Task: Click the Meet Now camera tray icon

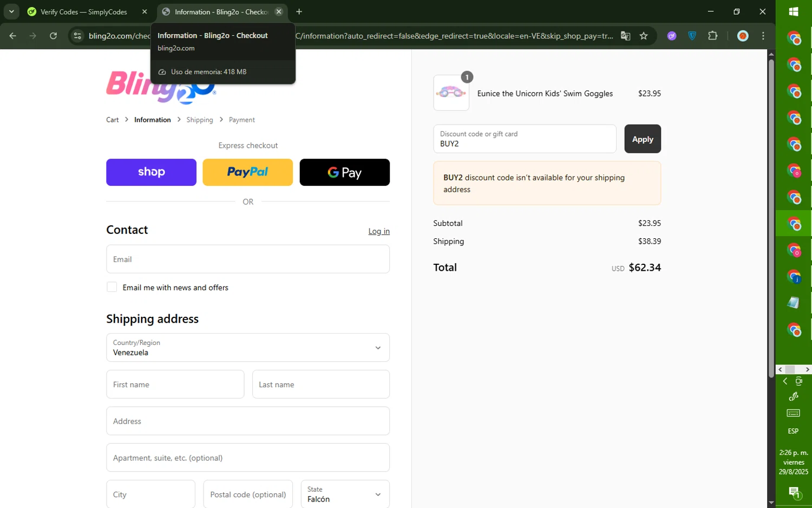Action: point(799,381)
